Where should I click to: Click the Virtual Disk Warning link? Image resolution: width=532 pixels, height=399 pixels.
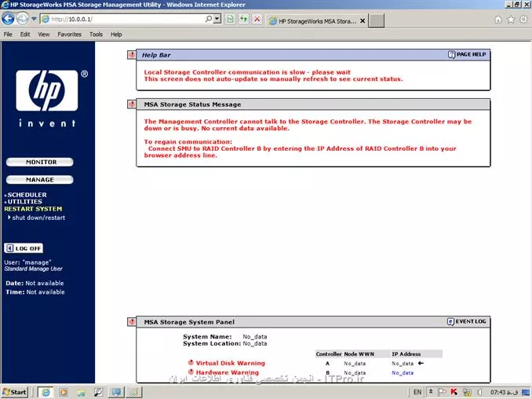[x=231, y=363]
